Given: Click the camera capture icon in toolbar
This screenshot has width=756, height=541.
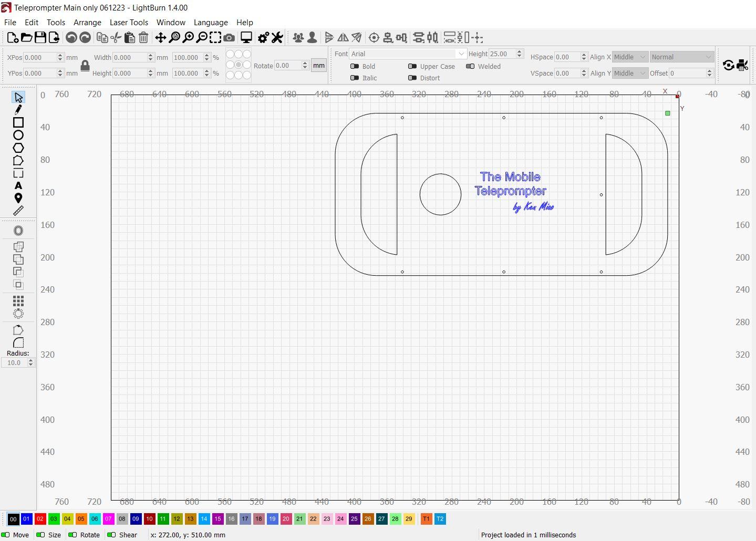Looking at the screenshot, I should coord(229,37).
